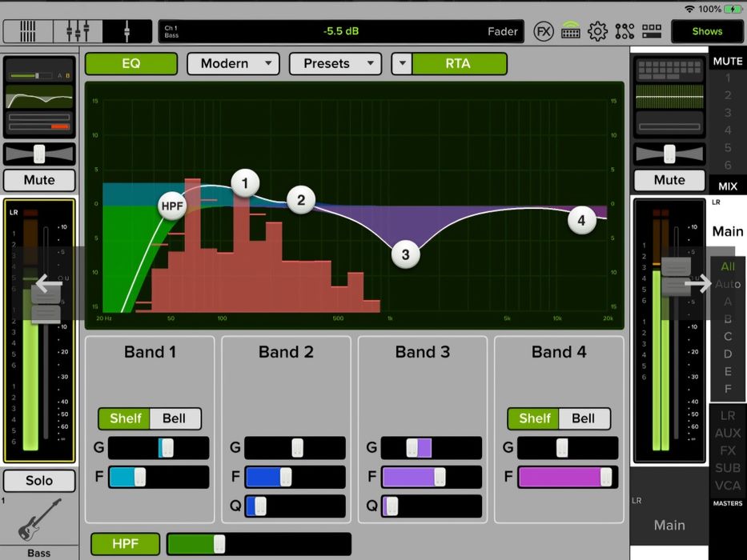The image size is (747, 560).
Task: Toggle the EQ on/off button
Action: pyautogui.click(x=131, y=63)
